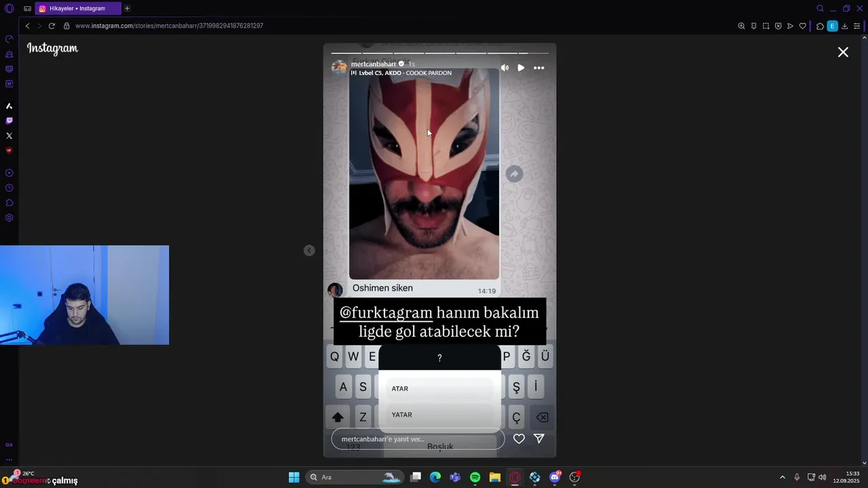Reply in the mertcanbaharr'e yanıt ver field
The height and width of the screenshot is (488, 868).
pyautogui.click(x=418, y=439)
